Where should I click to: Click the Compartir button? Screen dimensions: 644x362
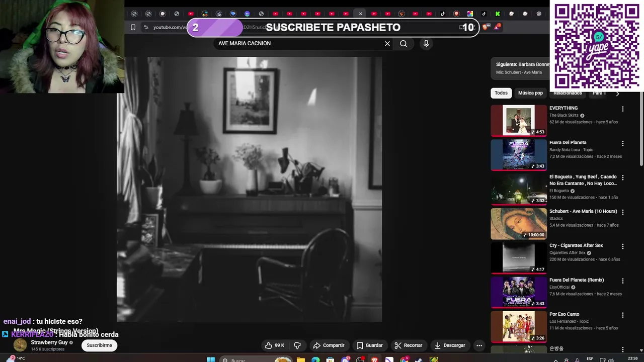tap(329, 345)
